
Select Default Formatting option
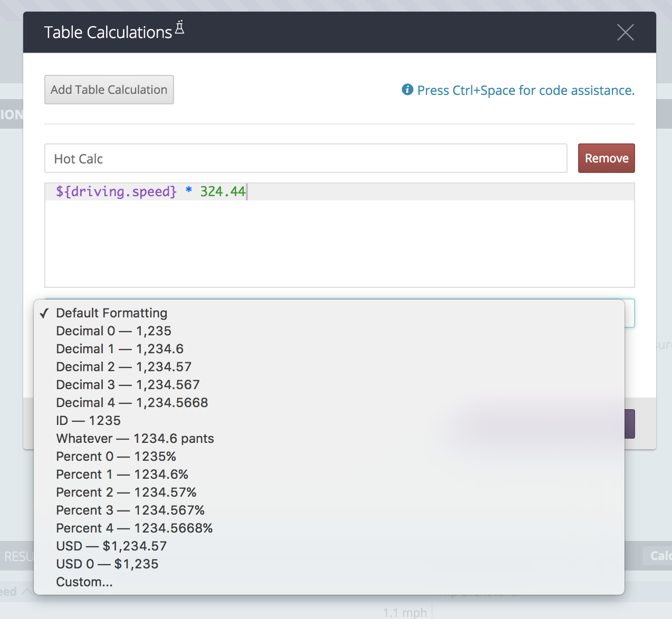[111, 313]
